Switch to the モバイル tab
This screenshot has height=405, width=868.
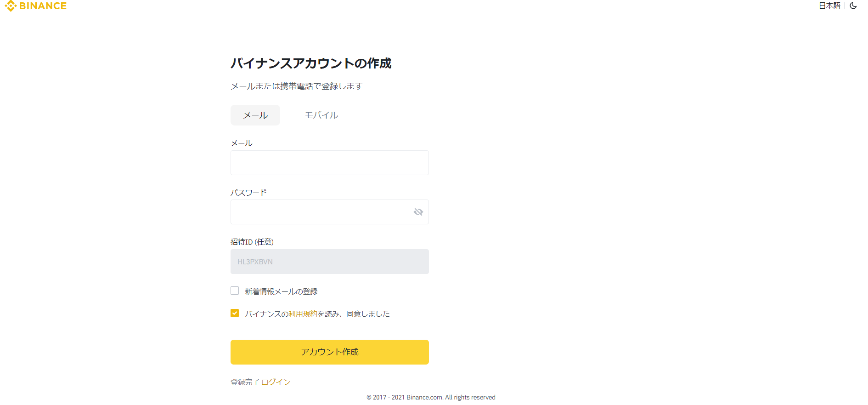[321, 115]
